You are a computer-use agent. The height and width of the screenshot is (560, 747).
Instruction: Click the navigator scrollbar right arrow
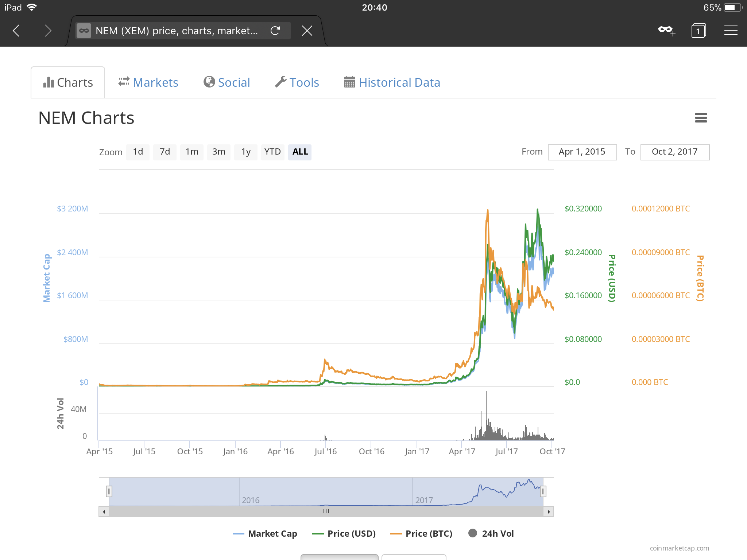tap(549, 512)
